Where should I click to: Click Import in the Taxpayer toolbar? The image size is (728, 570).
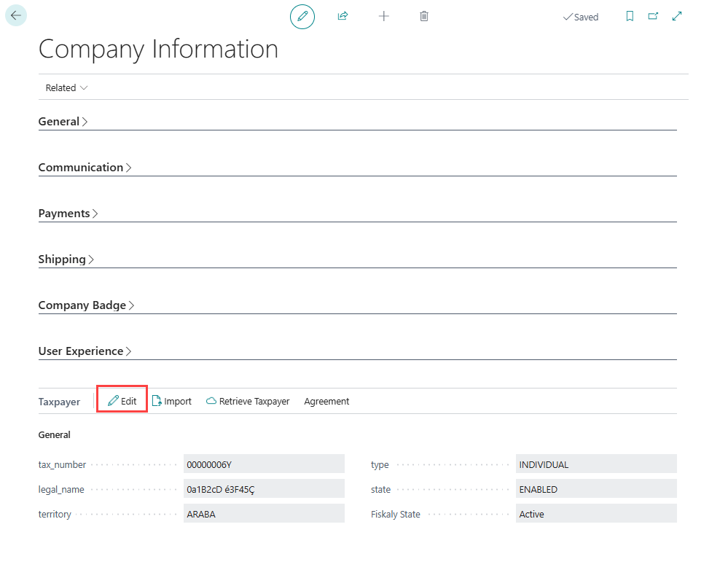click(x=172, y=401)
